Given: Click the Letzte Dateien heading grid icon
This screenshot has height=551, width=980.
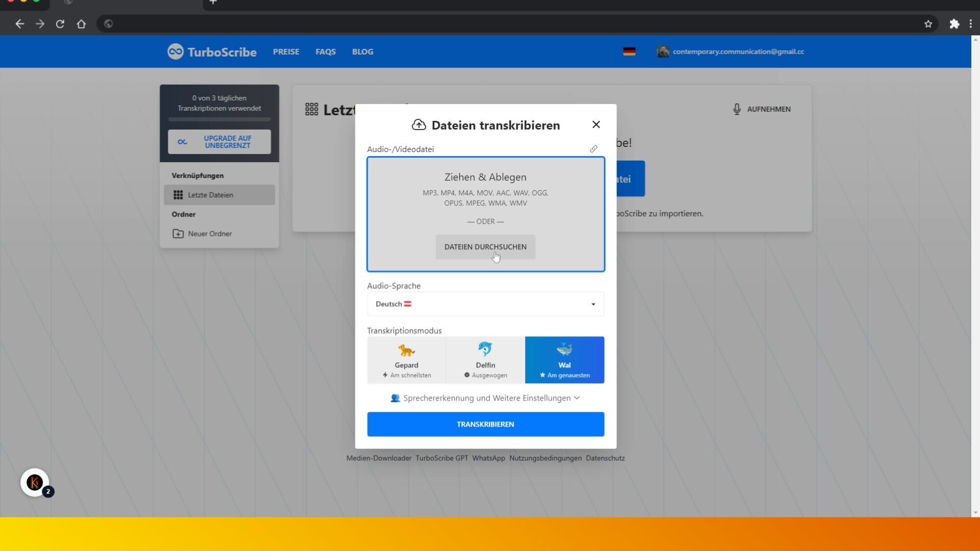Looking at the screenshot, I should (312, 109).
